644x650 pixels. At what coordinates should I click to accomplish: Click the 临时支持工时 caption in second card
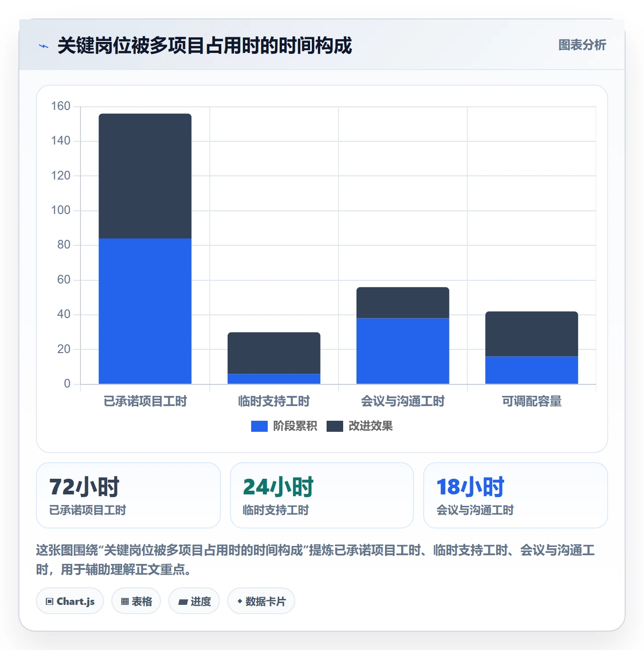(x=276, y=510)
